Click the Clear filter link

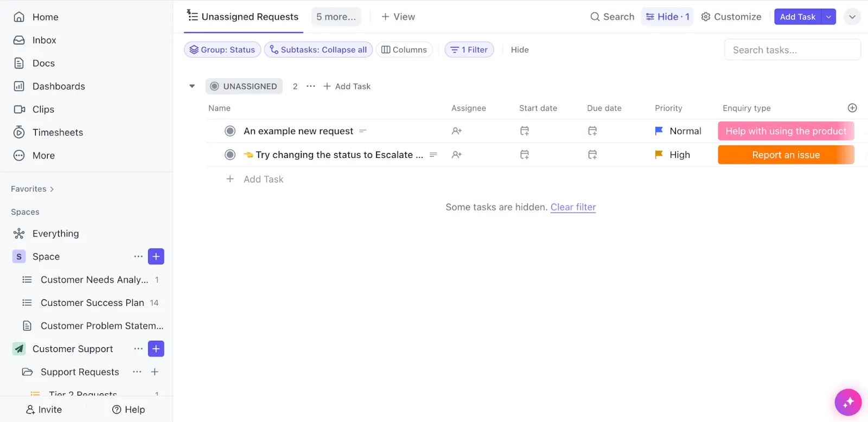(573, 207)
